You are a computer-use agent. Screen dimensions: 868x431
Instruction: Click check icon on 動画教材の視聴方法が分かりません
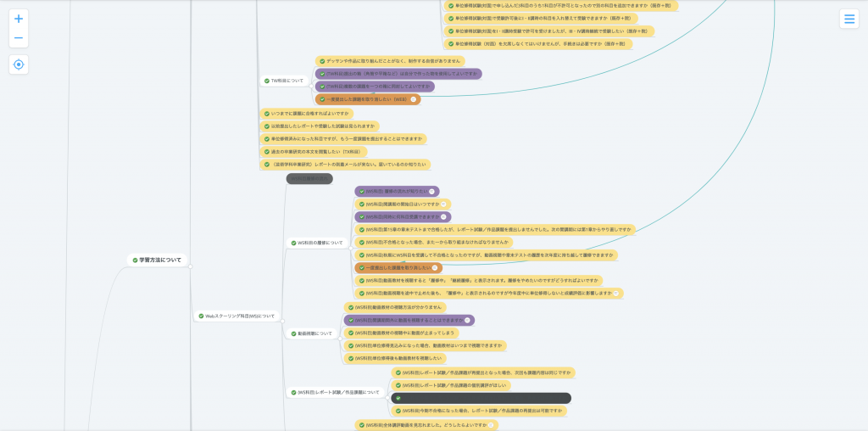pyautogui.click(x=350, y=307)
